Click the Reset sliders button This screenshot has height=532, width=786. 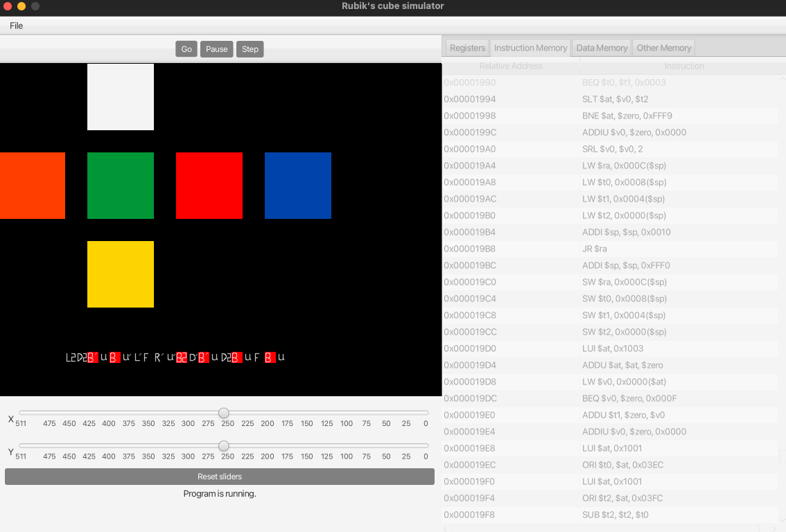(219, 477)
